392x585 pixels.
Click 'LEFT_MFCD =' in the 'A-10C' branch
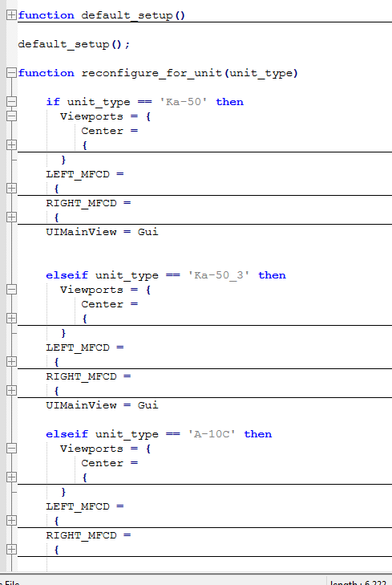85,506
